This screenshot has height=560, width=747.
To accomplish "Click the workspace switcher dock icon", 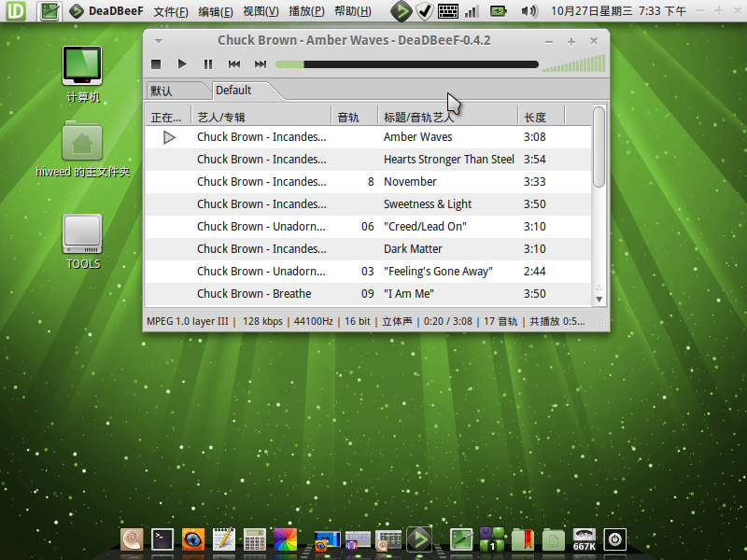I will pyautogui.click(x=492, y=539).
